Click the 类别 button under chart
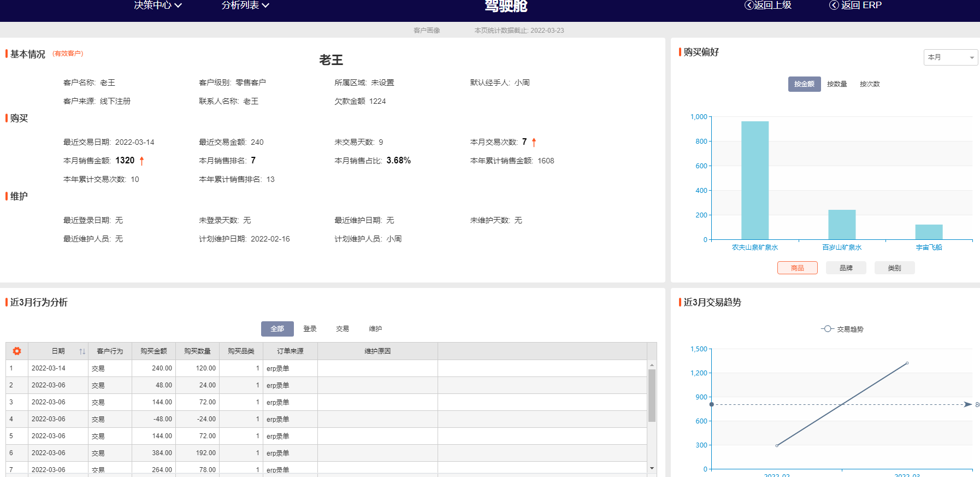Image resolution: width=980 pixels, height=477 pixels. tap(894, 268)
